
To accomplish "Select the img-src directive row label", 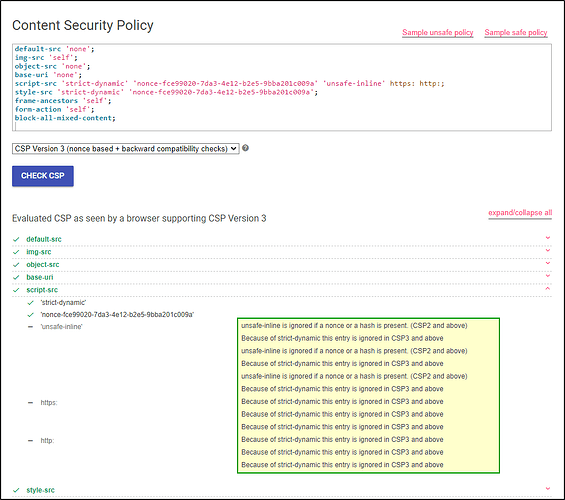I will 39,252.
